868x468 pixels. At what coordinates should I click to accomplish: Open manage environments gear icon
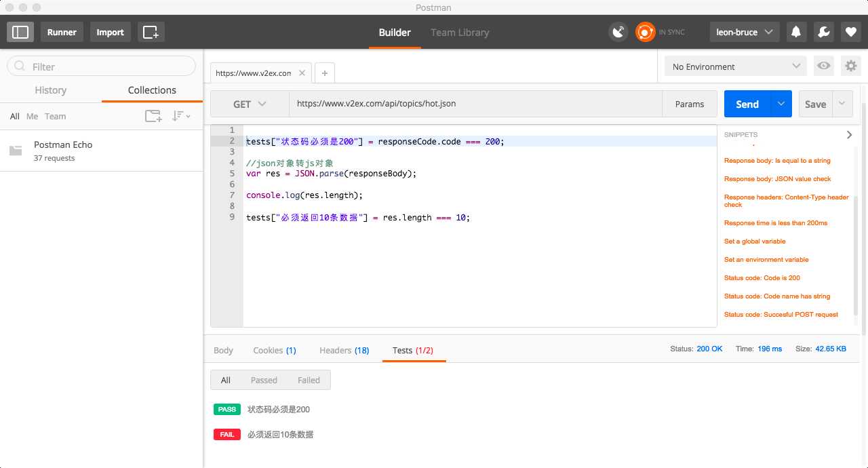(x=850, y=66)
